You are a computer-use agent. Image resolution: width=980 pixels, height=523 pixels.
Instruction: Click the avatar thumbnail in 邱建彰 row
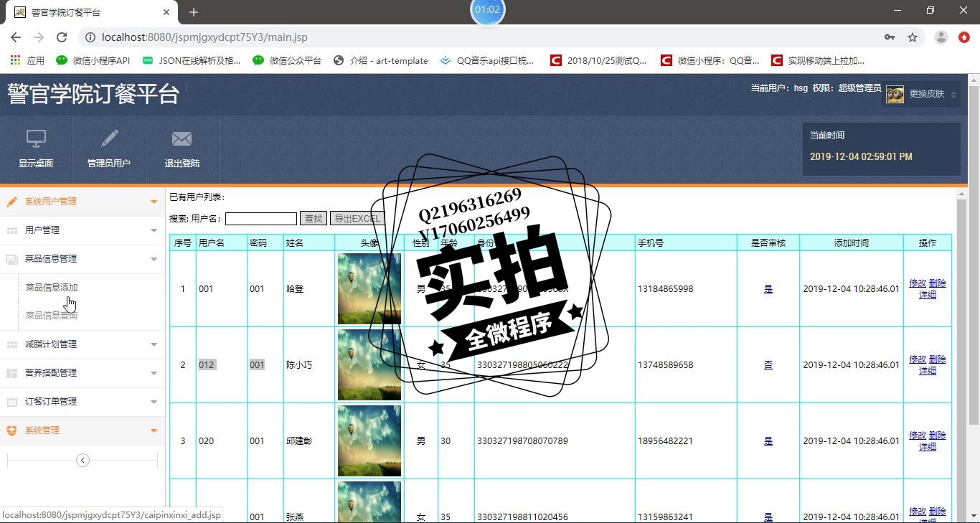(x=369, y=441)
